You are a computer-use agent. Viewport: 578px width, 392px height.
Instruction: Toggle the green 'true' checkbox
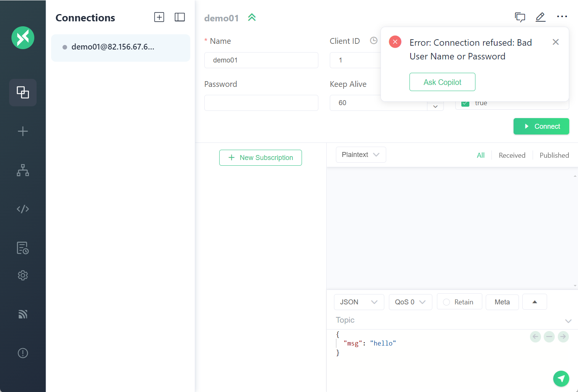(x=465, y=104)
